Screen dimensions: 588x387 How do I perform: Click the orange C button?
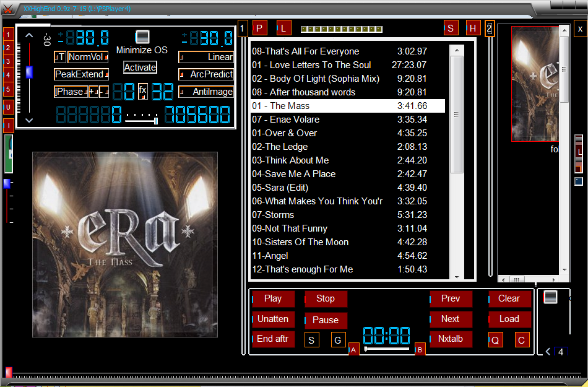(x=522, y=340)
